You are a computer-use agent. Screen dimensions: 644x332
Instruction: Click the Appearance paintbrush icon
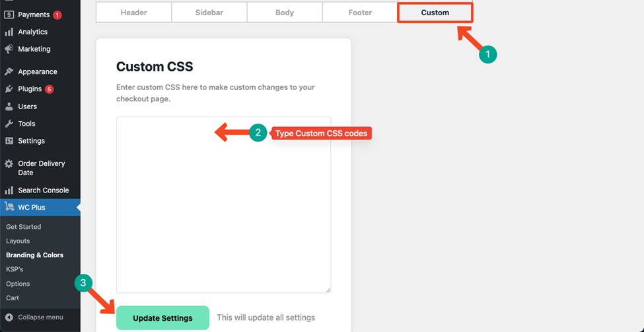[9, 71]
